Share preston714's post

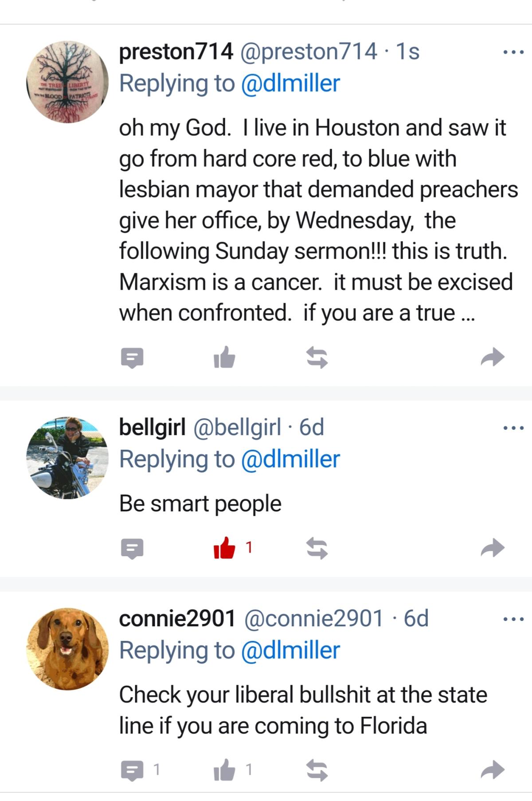pos(493,357)
